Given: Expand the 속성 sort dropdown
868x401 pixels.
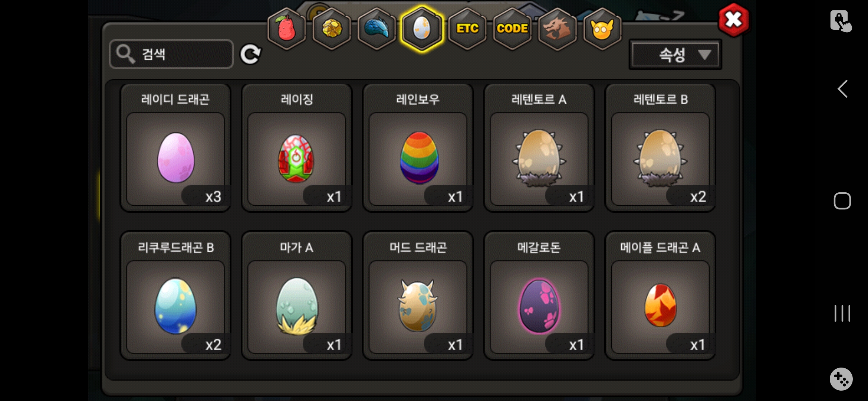Looking at the screenshot, I should click(675, 55).
